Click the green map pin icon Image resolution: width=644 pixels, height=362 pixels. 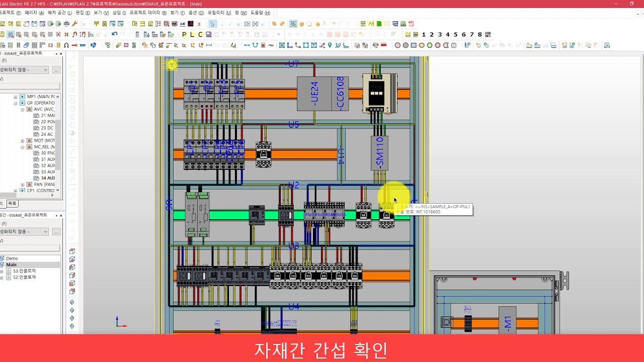tap(330, 45)
